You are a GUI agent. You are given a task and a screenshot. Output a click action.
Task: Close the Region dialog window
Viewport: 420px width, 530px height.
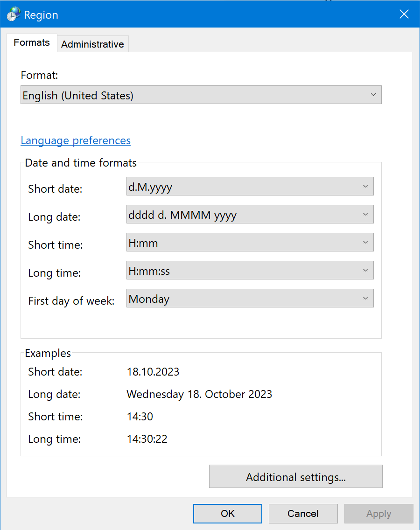tap(404, 14)
